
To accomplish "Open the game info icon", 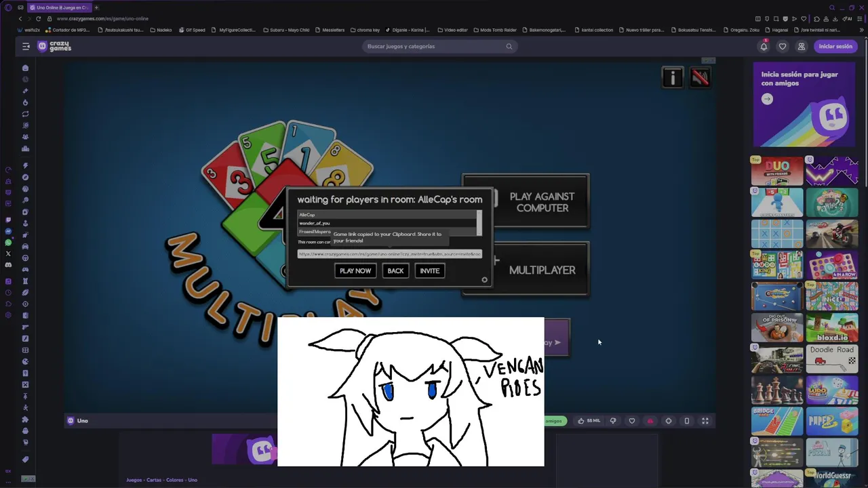I will [x=672, y=78].
